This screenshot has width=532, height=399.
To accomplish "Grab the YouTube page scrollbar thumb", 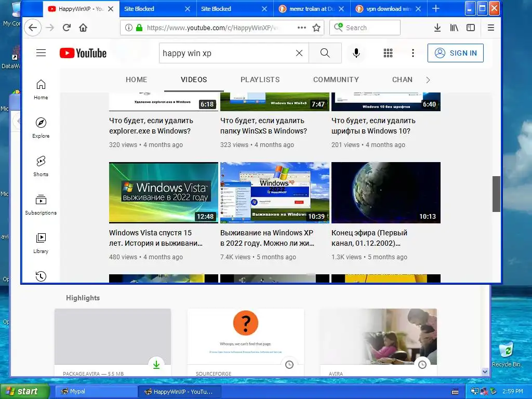I will tap(496, 194).
